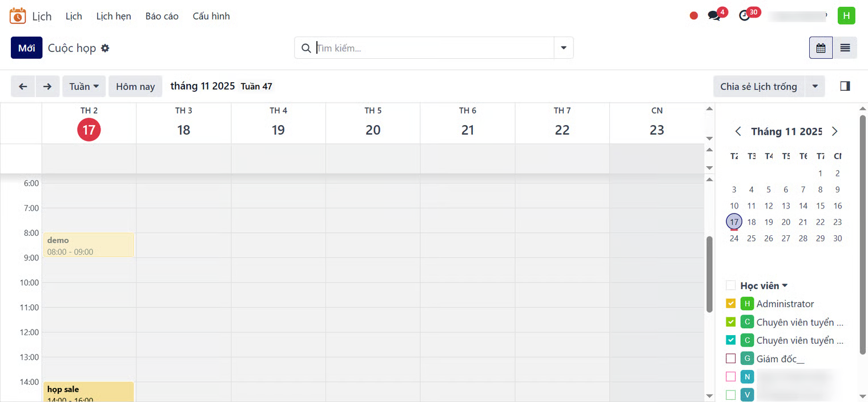Open the activities clock icon
This screenshot has width=868, height=402.
[x=745, y=16]
